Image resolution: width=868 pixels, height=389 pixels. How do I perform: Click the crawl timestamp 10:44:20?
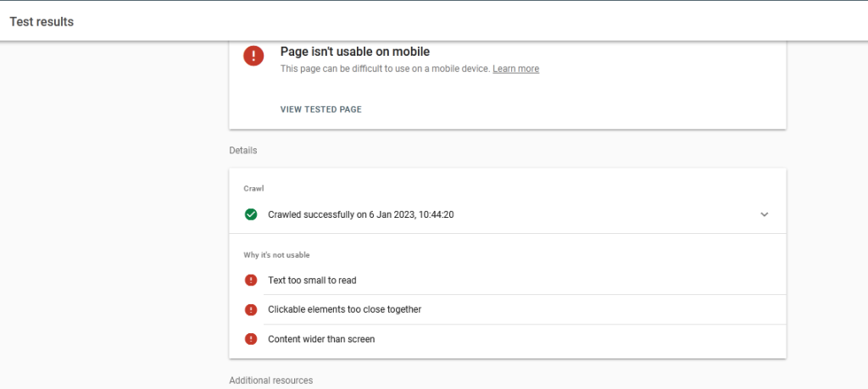tap(435, 214)
